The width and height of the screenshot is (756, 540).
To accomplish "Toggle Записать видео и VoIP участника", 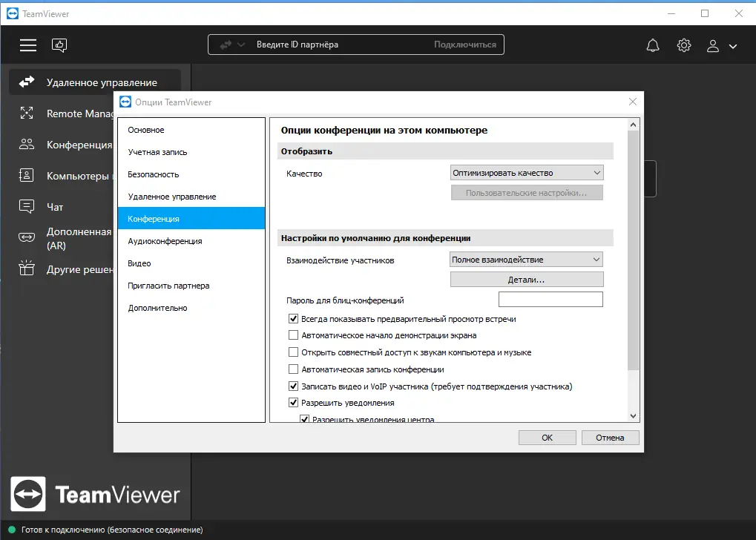I will point(293,386).
